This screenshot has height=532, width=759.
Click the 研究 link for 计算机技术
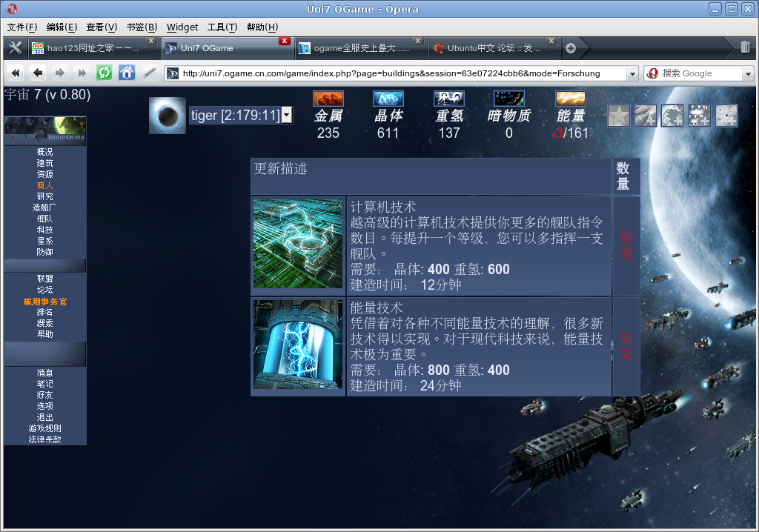pos(626,246)
